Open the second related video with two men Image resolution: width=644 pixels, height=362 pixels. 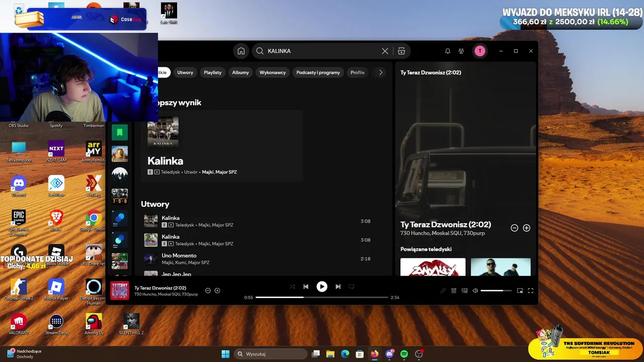click(x=501, y=267)
